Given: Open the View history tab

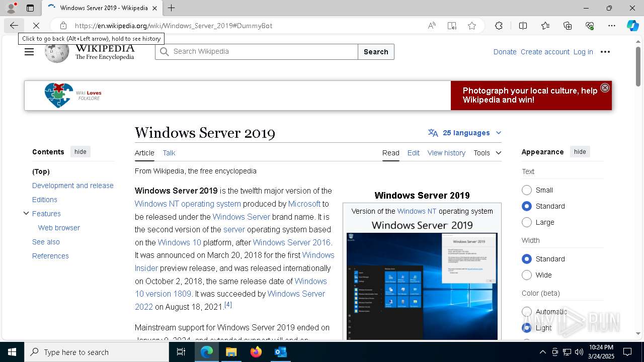Looking at the screenshot, I should [x=446, y=153].
